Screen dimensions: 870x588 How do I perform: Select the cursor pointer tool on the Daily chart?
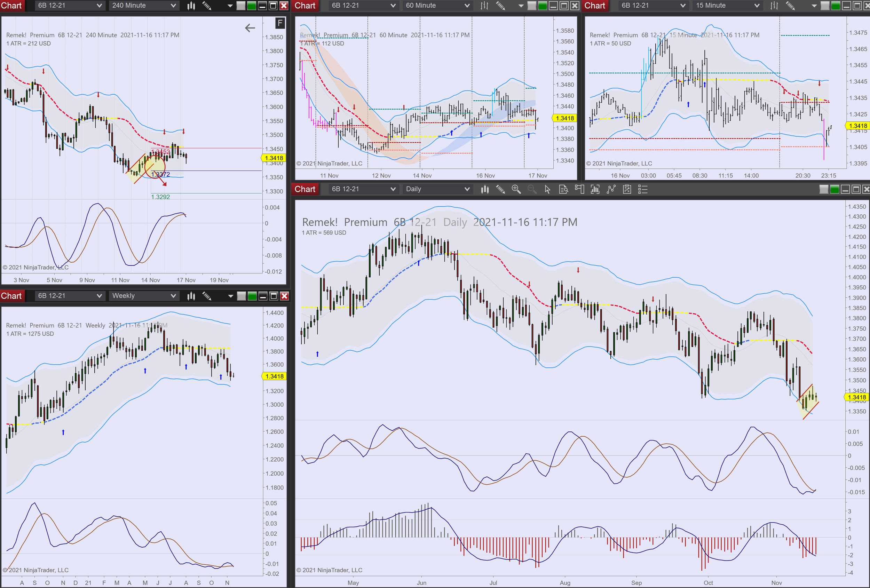point(547,189)
